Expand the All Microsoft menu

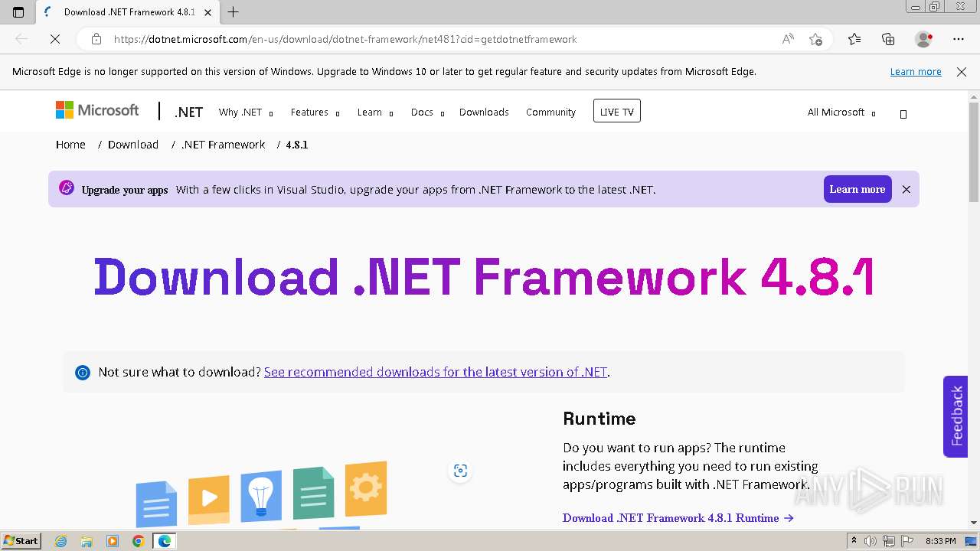click(x=841, y=112)
